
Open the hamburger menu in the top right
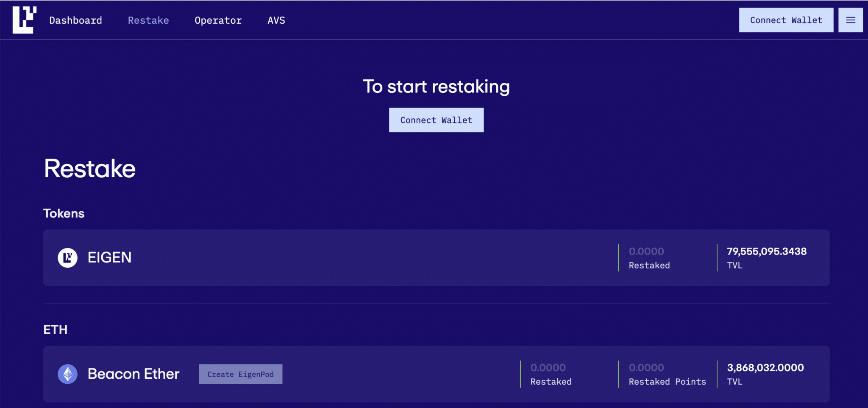pyautogui.click(x=850, y=20)
